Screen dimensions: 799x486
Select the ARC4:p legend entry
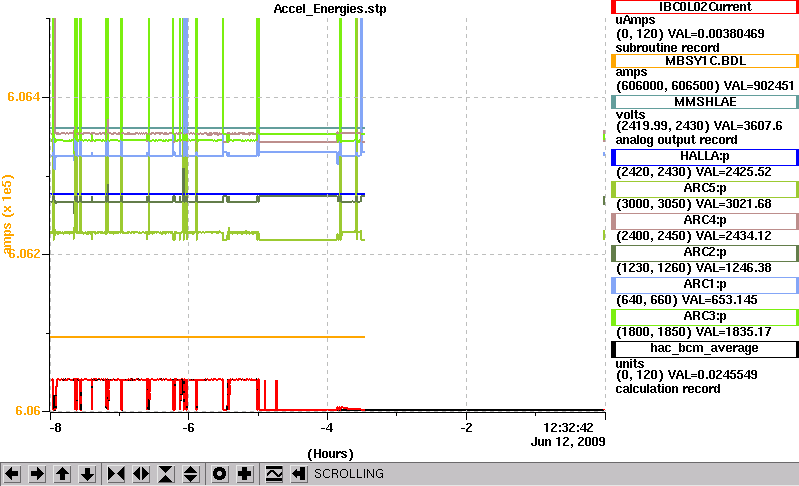(705, 221)
